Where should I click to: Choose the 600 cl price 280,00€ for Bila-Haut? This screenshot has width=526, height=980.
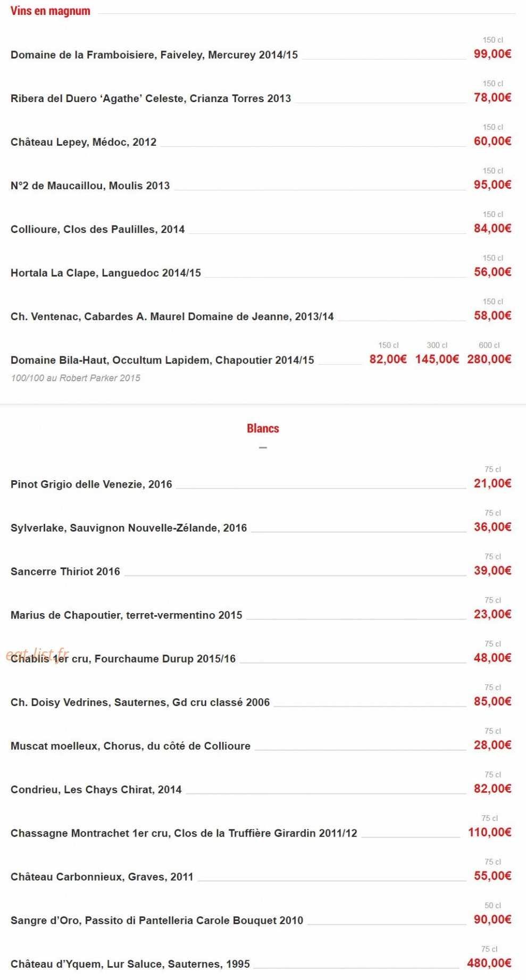pos(489,359)
